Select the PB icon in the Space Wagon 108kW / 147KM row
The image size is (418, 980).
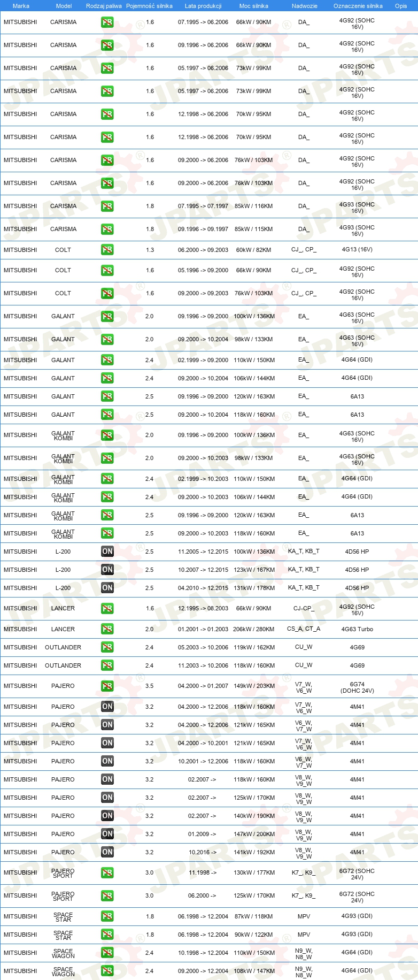(x=107, y=971)
